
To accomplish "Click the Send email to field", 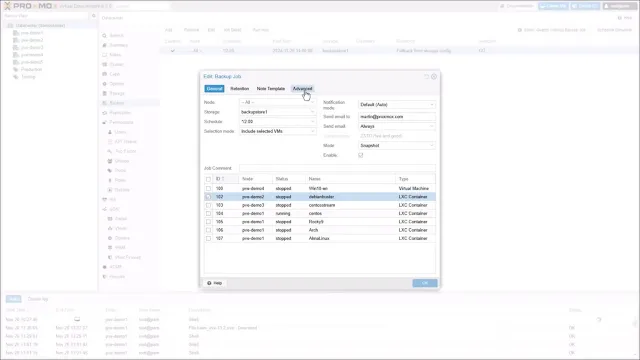I will (x=397, y=117).
